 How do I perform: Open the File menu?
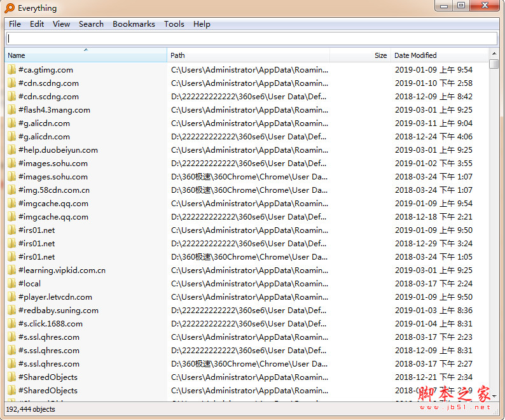pyautogui.click(x=15, y=24)
